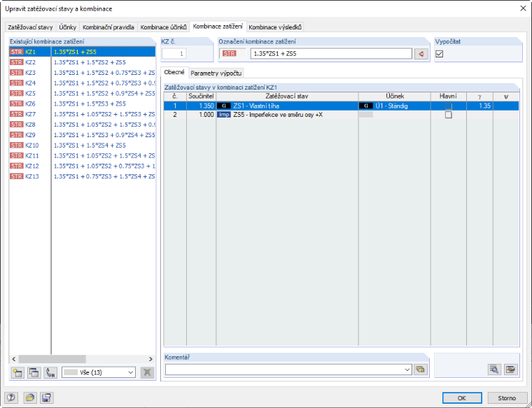This screenshot has width=532, height=408.
Task: Open the Kombinace výsledků tab
Action: tap(275, 27)
